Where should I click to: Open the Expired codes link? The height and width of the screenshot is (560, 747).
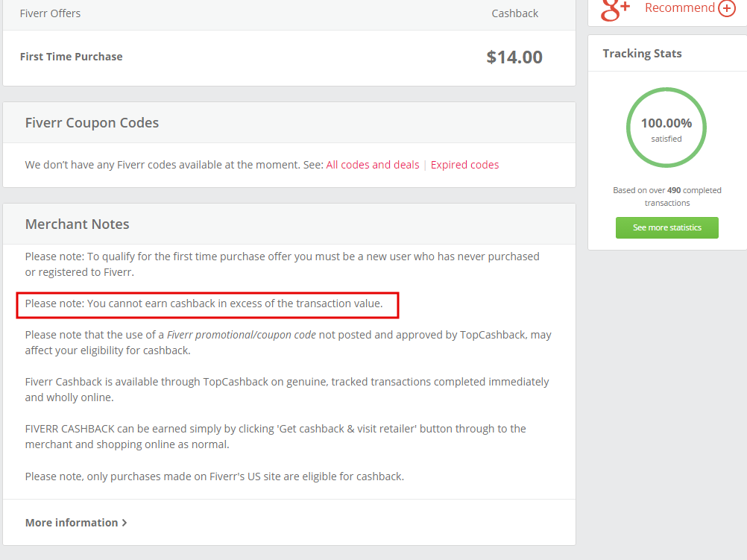click(464, 165)
